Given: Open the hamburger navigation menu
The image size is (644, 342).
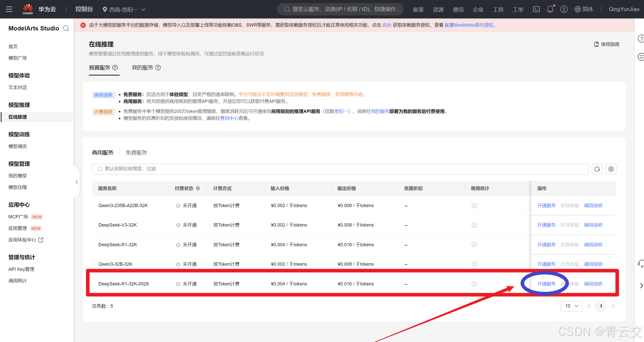Looking at the screenshot, I should [9, 9].
